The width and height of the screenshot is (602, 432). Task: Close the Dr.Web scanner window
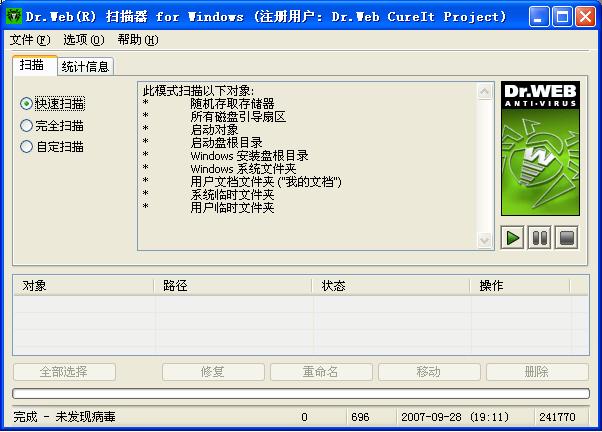pyautogui.click(x=585, y=17)
